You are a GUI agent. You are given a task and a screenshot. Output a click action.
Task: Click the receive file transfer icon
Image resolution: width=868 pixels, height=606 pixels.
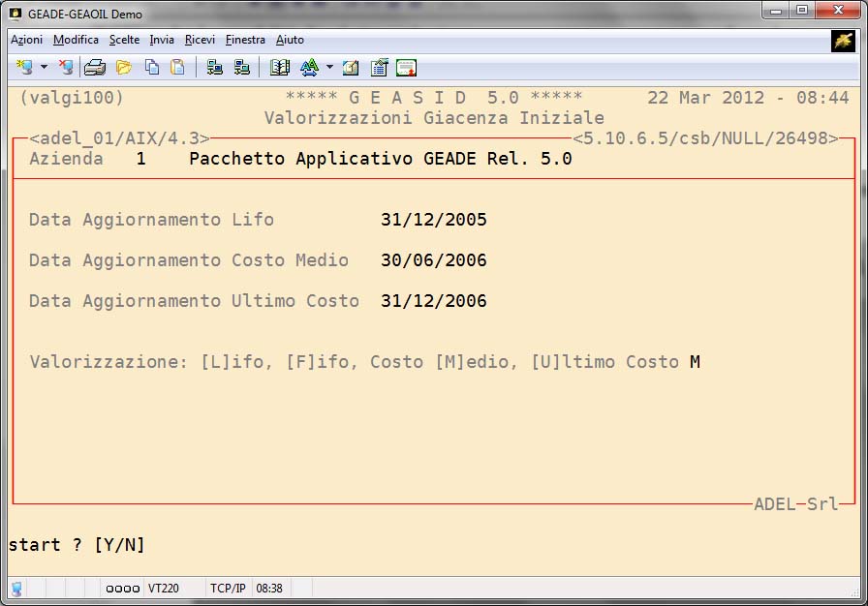(x=242, y=68)
